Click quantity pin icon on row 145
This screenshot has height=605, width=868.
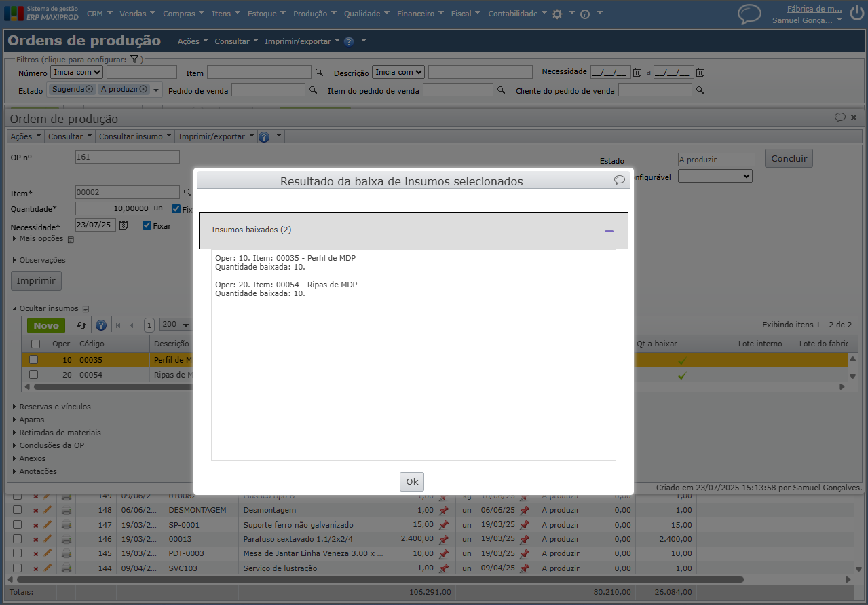click(443, 554)
